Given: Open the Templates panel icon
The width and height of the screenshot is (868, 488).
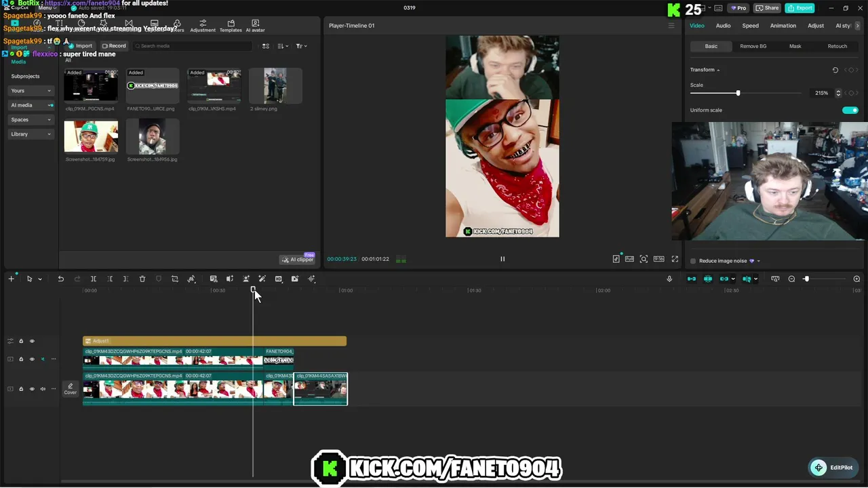Looking at the screenshot, I should [x=231, y=26].
